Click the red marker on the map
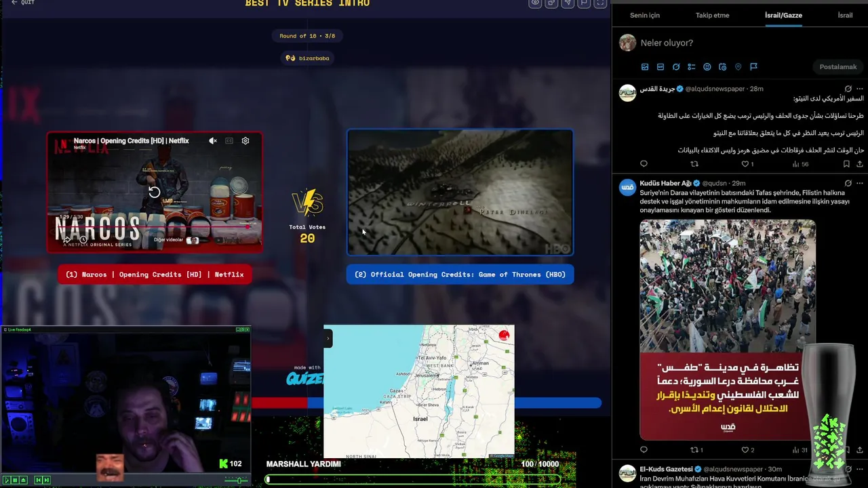868x488 pixels. pos(504,335)
